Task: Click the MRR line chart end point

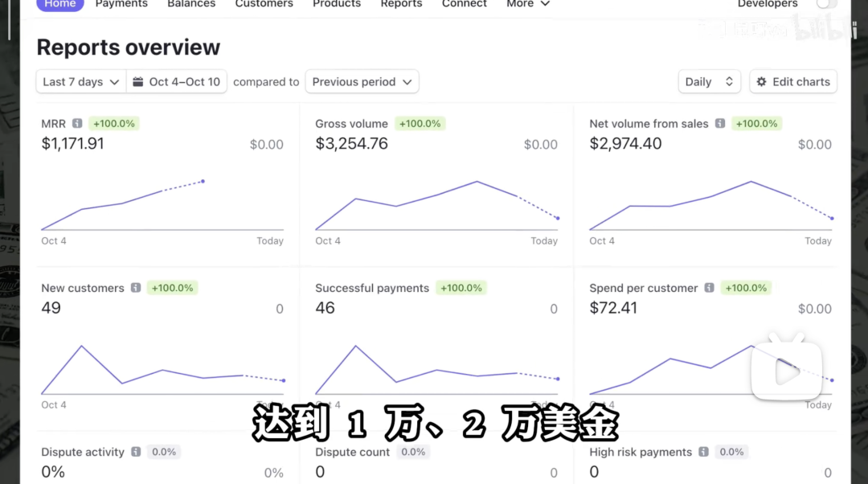Action: 203,181
